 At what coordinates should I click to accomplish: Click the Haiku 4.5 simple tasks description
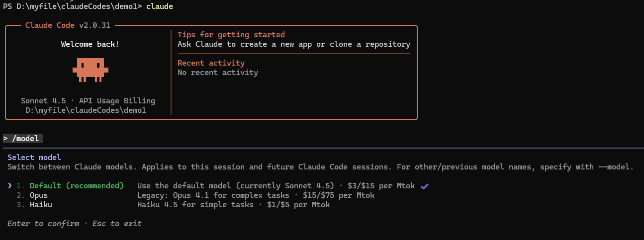tap(233, 205)
